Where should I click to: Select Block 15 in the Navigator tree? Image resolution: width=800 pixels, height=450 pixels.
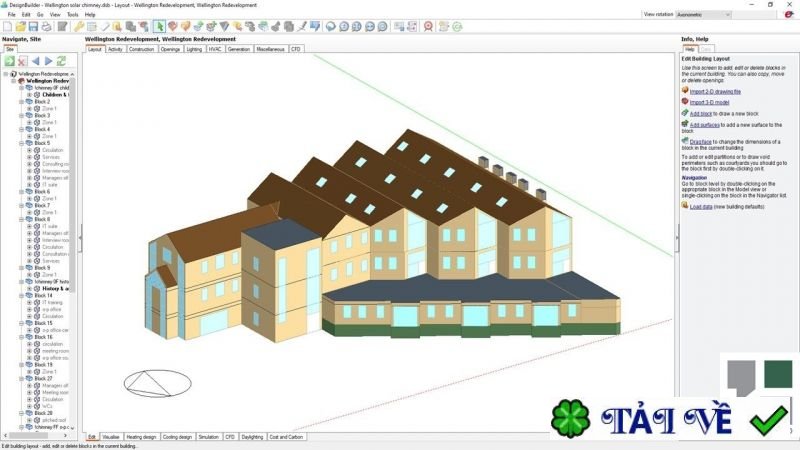tap(43, 323)
